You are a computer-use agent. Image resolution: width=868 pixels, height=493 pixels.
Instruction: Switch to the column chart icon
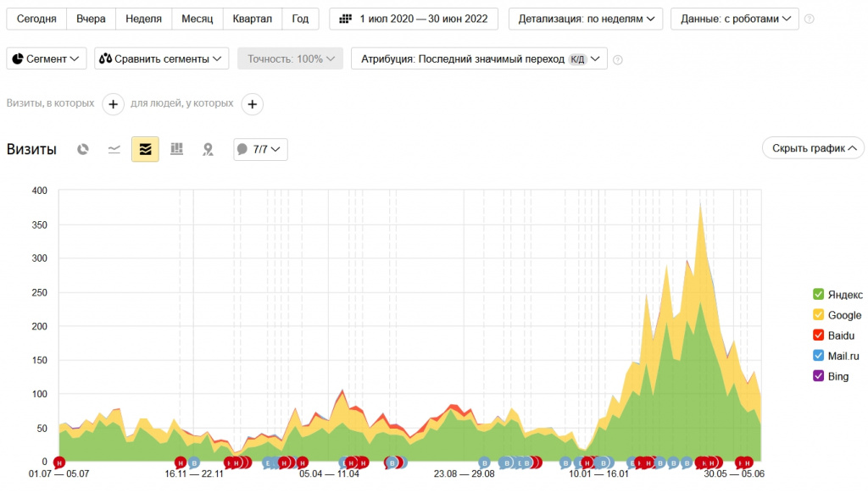point(176,149)
